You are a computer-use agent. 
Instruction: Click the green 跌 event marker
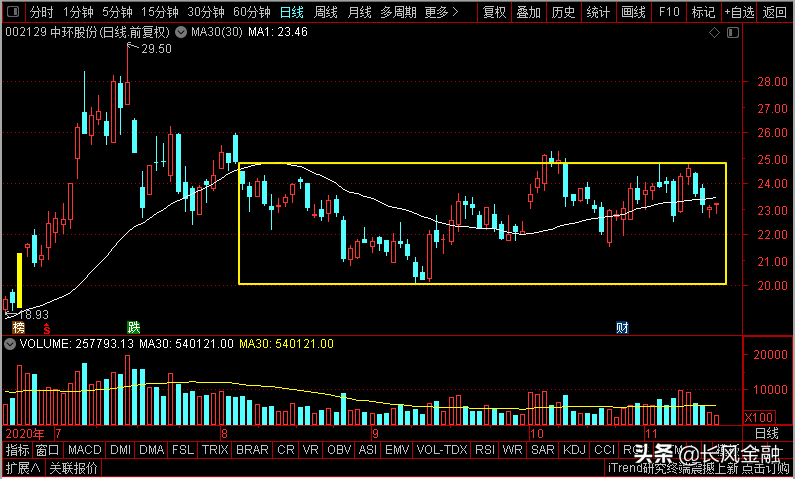click(x=133, y=327)
